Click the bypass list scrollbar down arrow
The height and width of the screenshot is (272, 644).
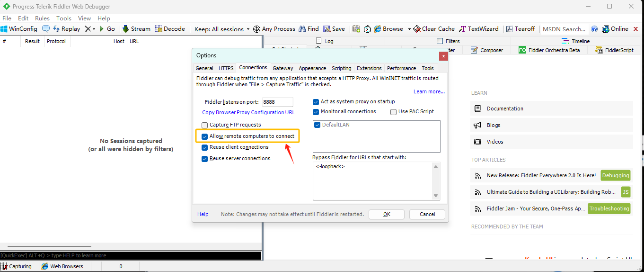[436, 196]
